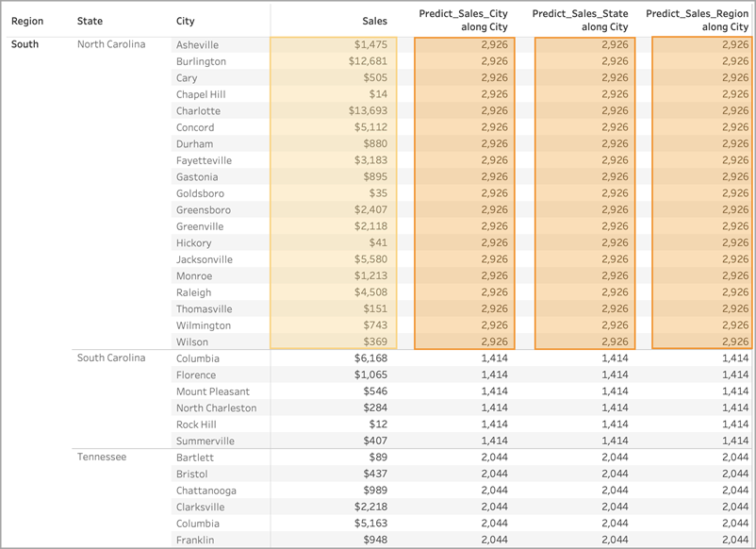Click the South Carolina state label
Screen dimensions: 756x549
click(111, 358)
